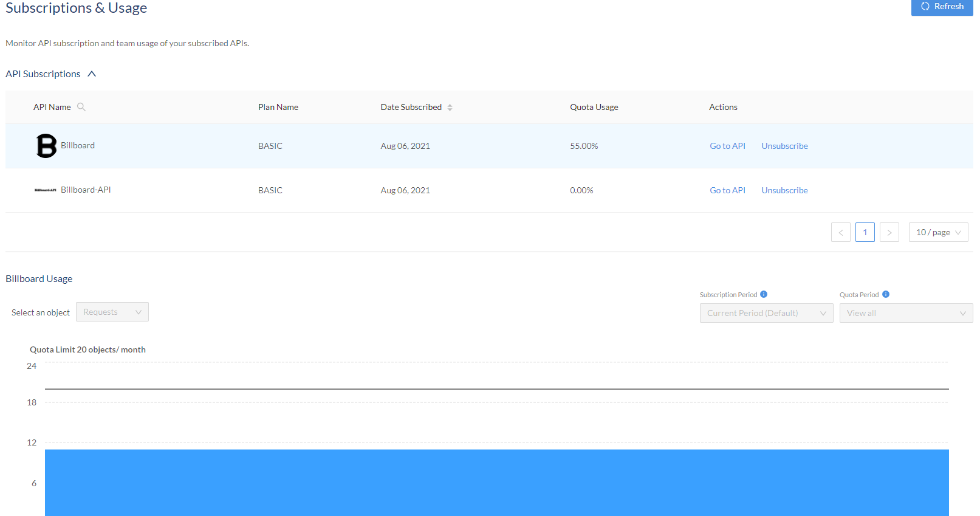Open the View all quota period dropdown
The image size is (980, 516).
pyautogui.click(x=906, y=313)
